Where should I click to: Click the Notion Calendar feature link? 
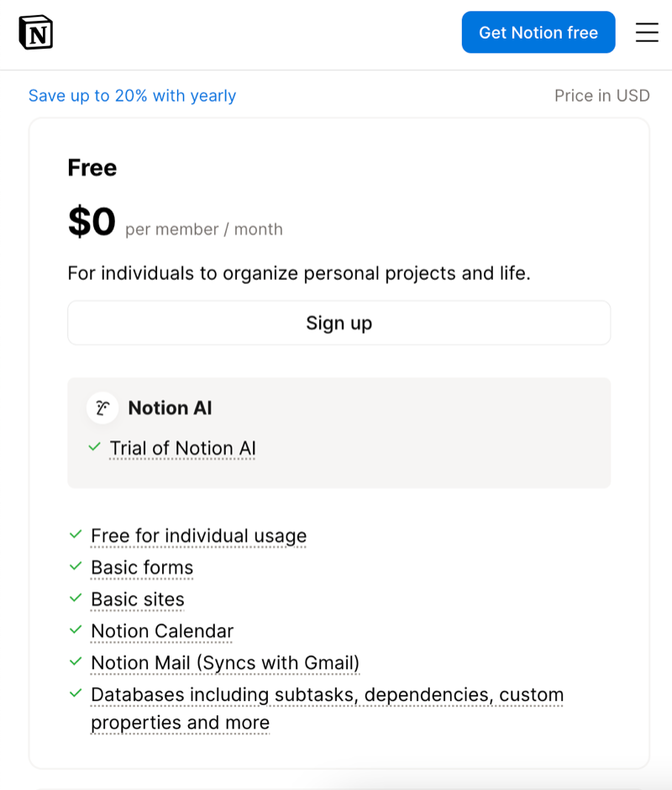tap(161, 630)
